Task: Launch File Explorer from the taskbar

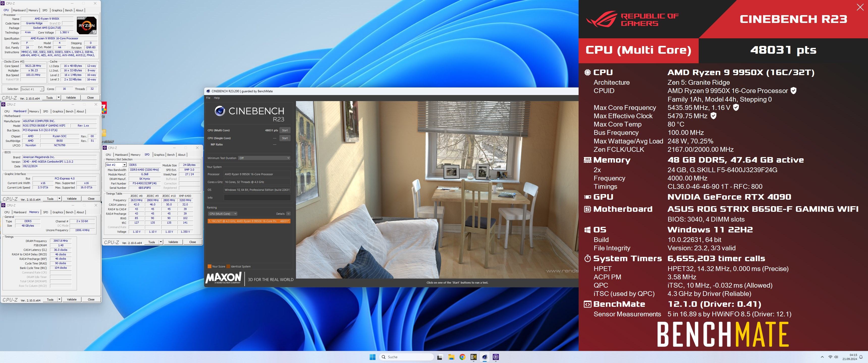Action: (451, 357)
